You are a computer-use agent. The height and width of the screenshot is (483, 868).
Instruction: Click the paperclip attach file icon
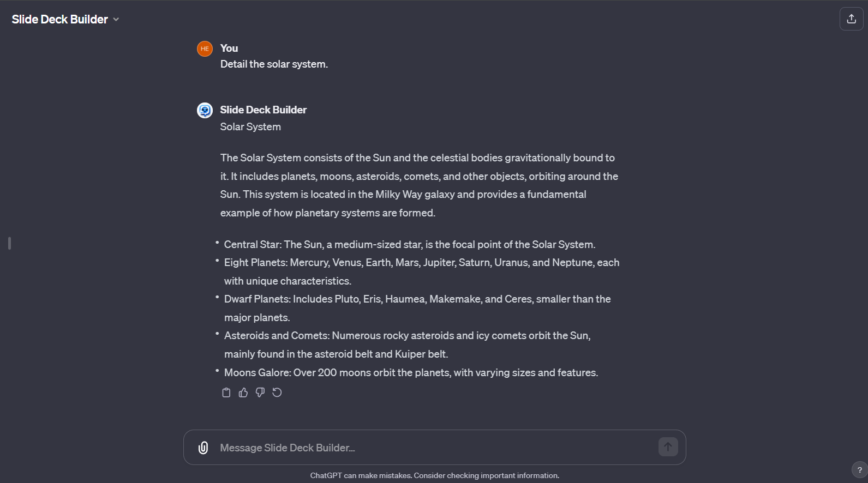click(203, 448)
